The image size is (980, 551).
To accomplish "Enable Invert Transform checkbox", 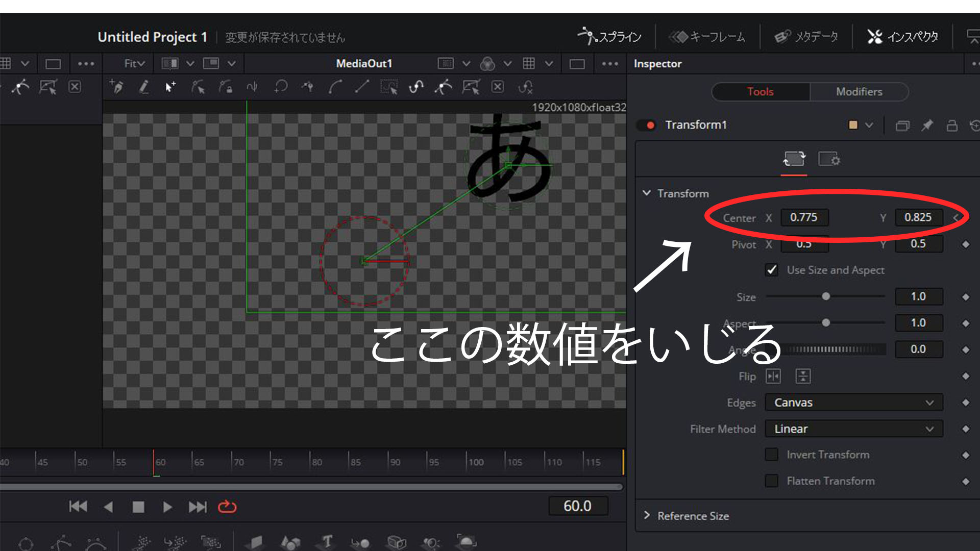I will [x=773, y=455].
